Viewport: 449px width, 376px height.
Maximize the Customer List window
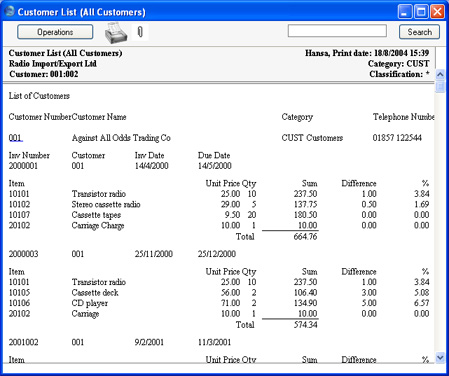421,12
